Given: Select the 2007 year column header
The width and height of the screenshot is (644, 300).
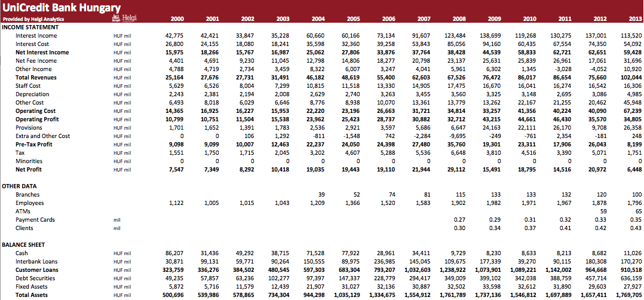Looking at the screenshot, I should click(424, 19).
